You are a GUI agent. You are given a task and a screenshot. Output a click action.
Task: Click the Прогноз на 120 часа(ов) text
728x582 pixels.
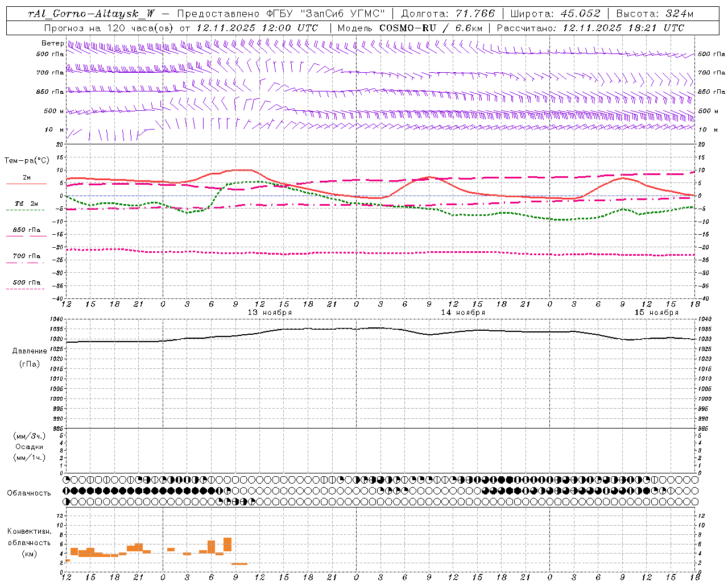pyautogui.click(x=109, y=28)
